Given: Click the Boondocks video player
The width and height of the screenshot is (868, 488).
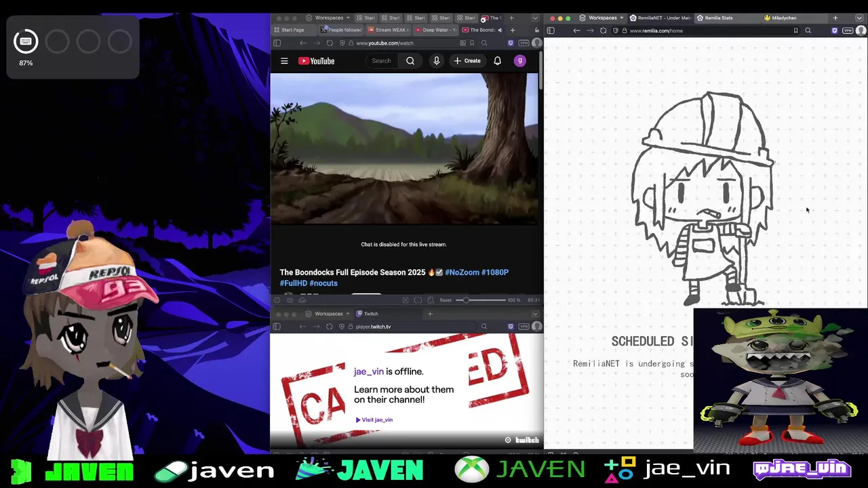Looking at the screenshot, I should coord(404,148).
